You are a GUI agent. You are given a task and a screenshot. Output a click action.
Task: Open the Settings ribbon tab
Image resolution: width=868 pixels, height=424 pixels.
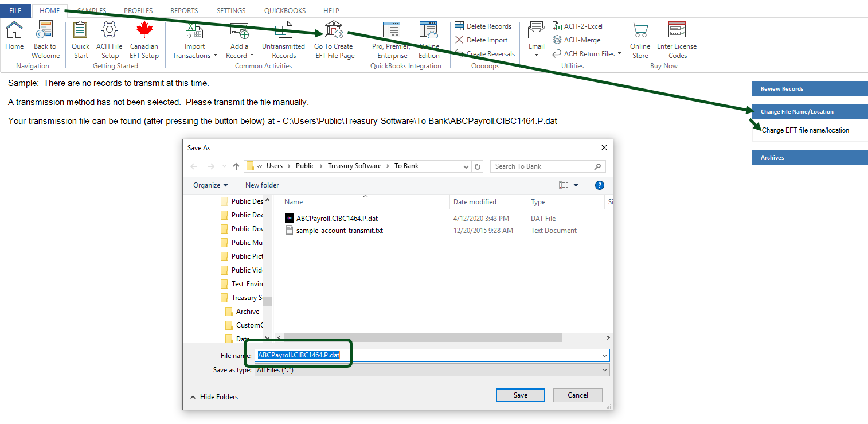pyautogui.click(x=231, y=11)
